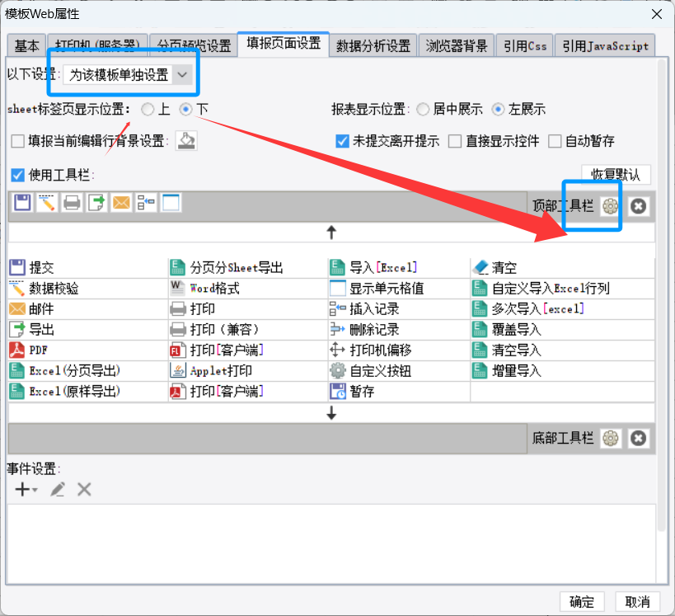Click 确定 to confirm
675x616 pixels.
click(582, 601)
